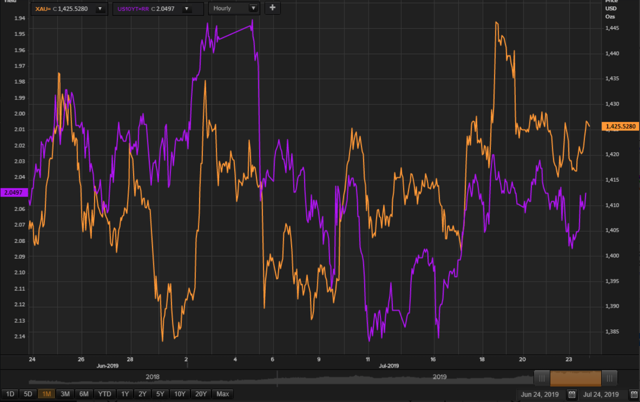Open the Hourly interval dropdown
The width and height of the screenshot is (640, 402).
click(x=234, y=8)
